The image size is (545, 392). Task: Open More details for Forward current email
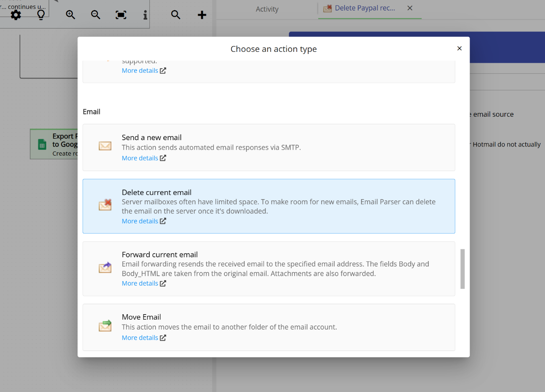[x=140, y=283]
